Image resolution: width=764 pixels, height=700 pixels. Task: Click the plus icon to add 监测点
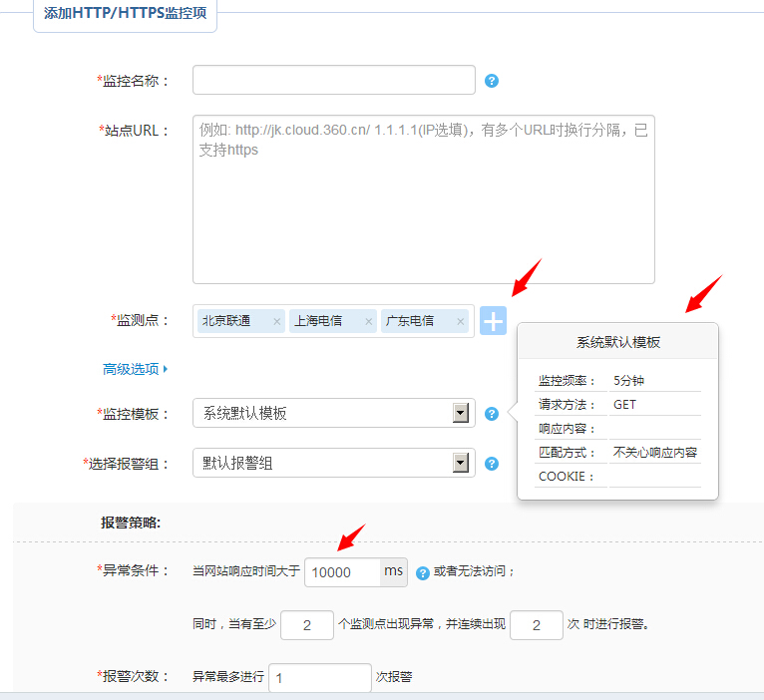click(493, 321)
